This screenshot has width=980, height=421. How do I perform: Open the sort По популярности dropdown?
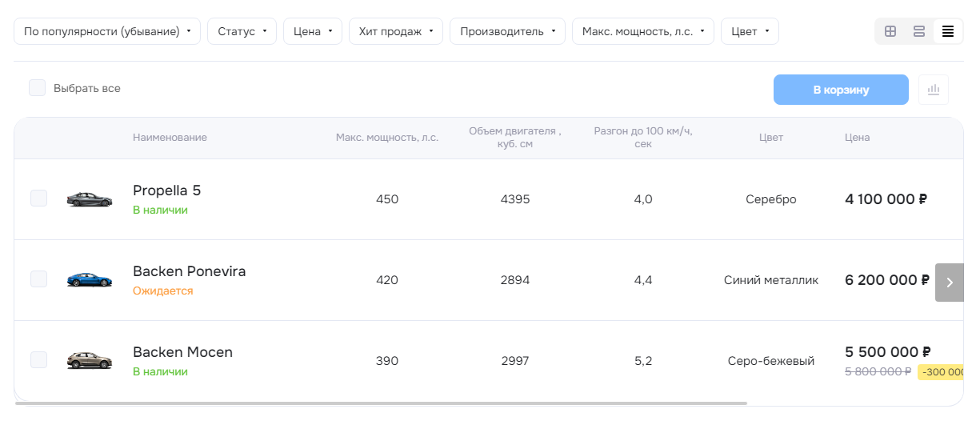pos(107,31)
